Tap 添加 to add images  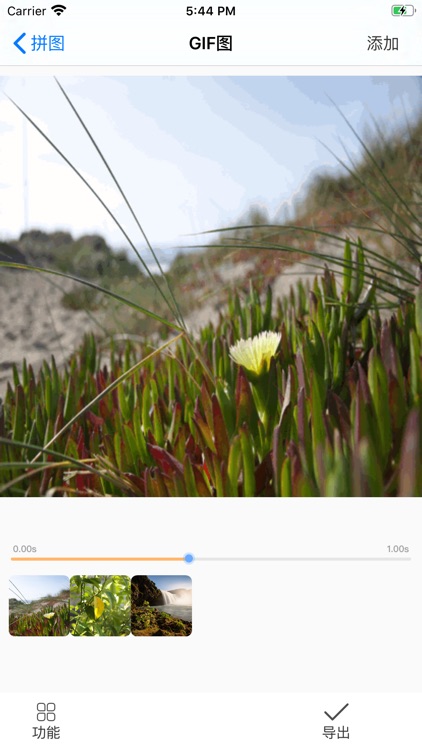click(383, 44)
